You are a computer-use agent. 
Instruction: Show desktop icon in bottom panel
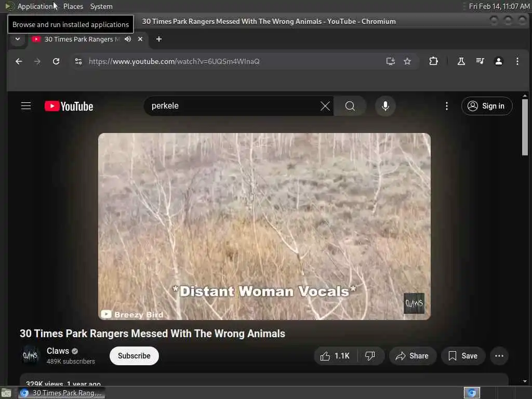click(6, 393)
